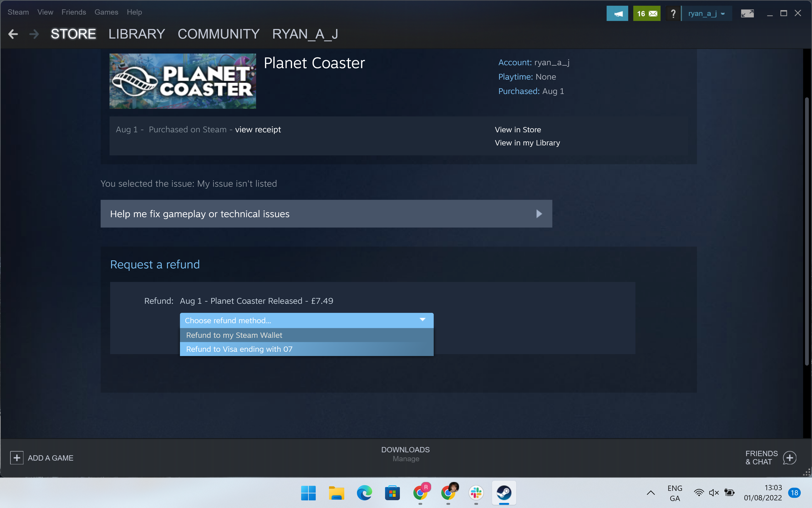Open Wi-Fi network tray icon
The height and width of the screenshot is (508, 812).
coord(699,493)
